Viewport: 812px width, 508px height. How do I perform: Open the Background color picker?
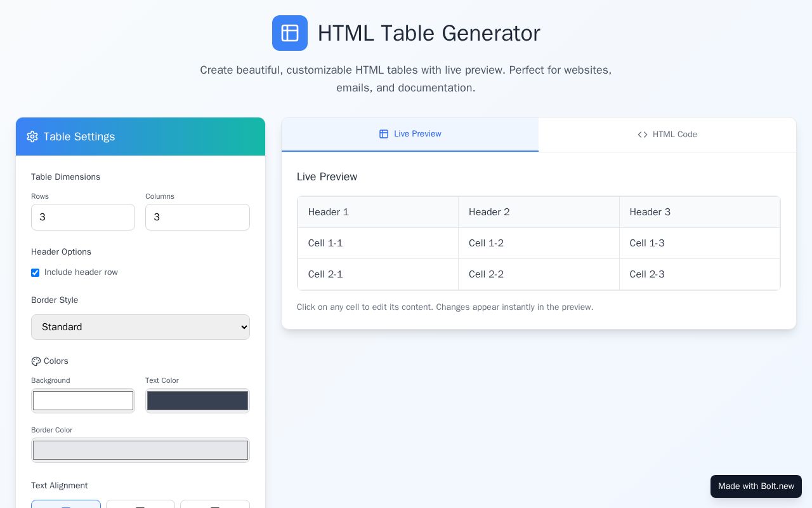[x=83, y=401]
